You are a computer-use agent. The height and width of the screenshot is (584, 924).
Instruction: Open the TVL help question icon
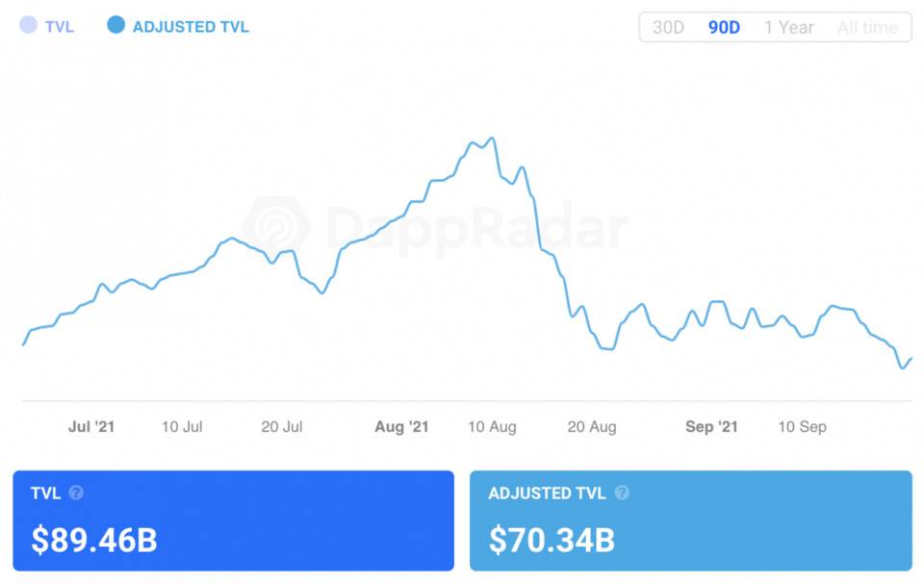(76, 493)
